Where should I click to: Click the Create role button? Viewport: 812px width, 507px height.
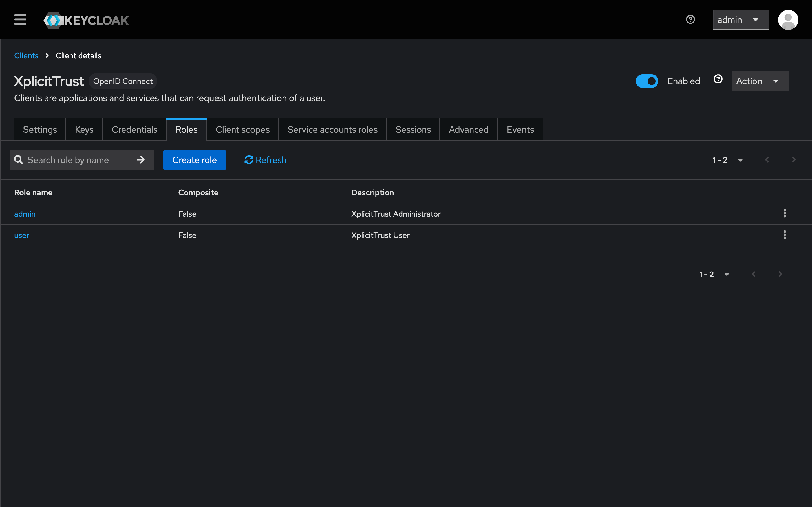pyautogui.click(x=194, y=160)
